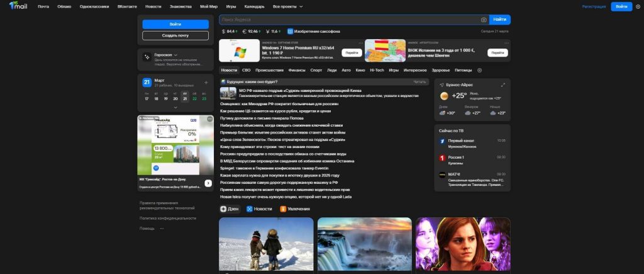644x274 pixels.
Task: Click the 'Создать почту' button
Action: coord(175,35)
